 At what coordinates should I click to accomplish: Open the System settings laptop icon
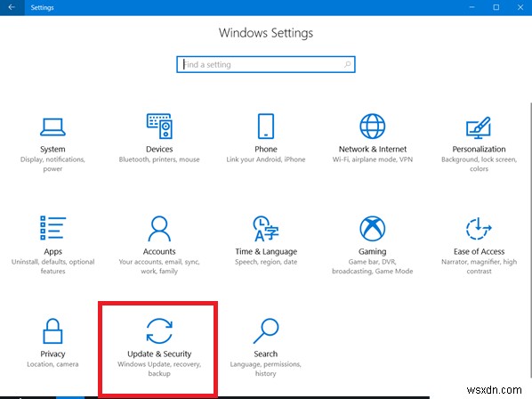click(52, 126)
